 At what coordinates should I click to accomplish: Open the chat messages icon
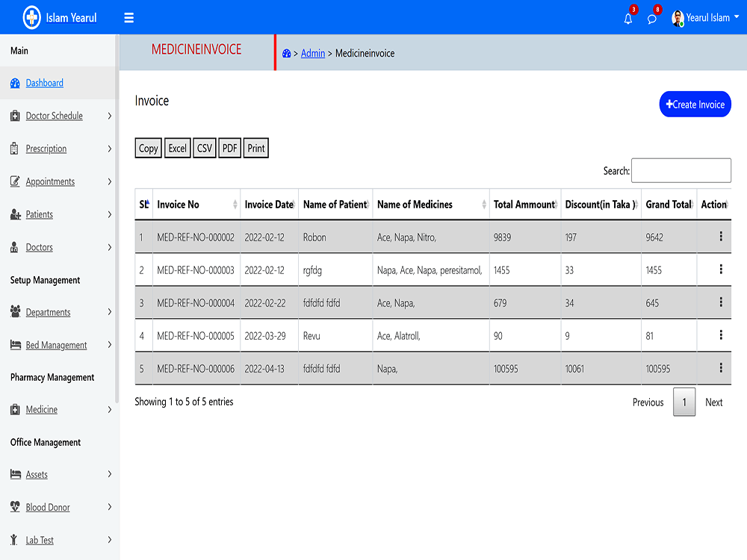pos(651,19)
